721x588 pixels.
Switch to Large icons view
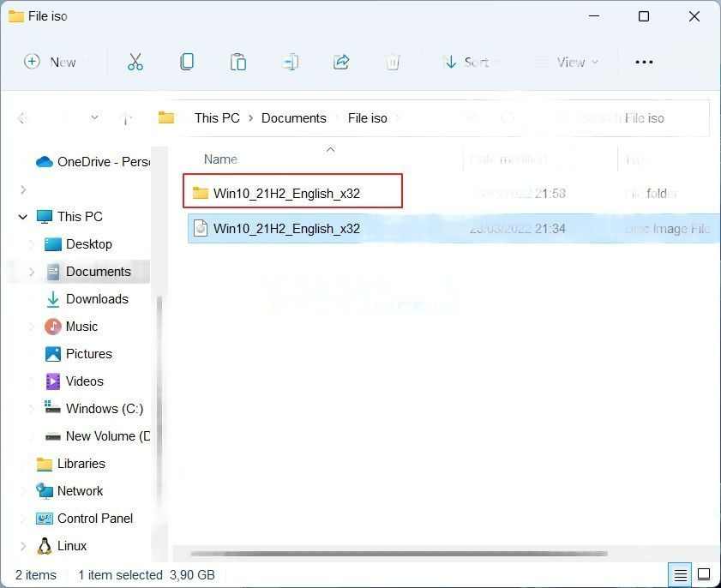704,574
